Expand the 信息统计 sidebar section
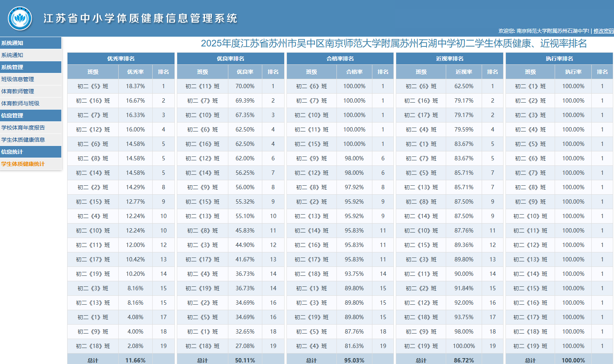This screenshot has width=614, height=364. 12,152
